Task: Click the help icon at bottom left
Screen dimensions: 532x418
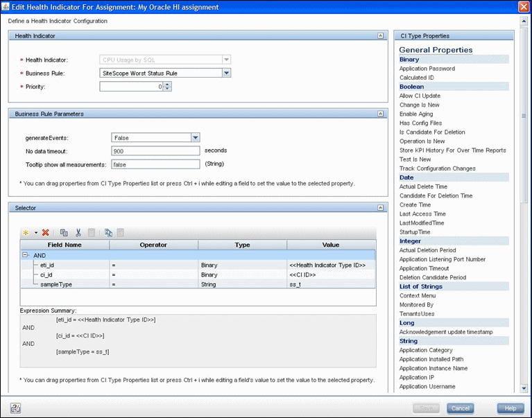Action: tap(15, 408)
